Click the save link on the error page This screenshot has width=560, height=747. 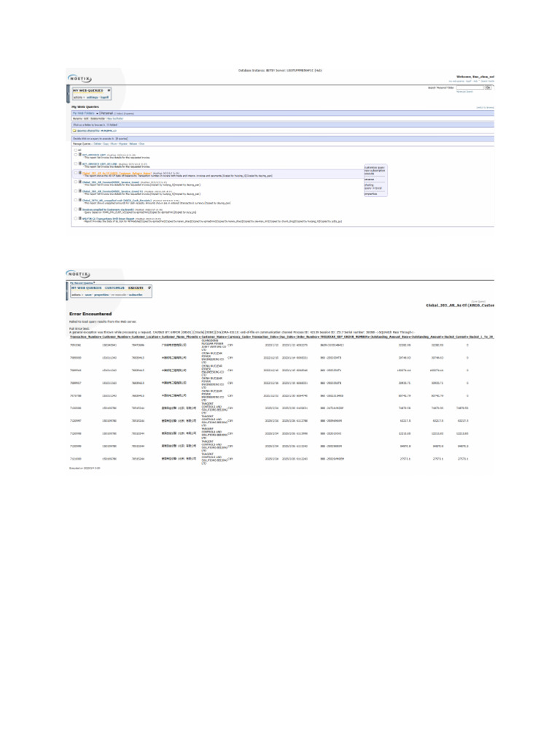pyautogui.click(x=88, y=295)
